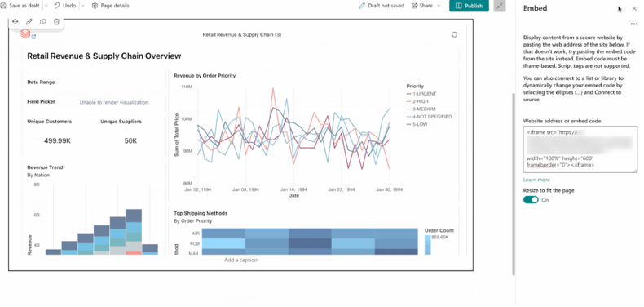
Task: Open the Learn more link
Action: click(536, 180)
